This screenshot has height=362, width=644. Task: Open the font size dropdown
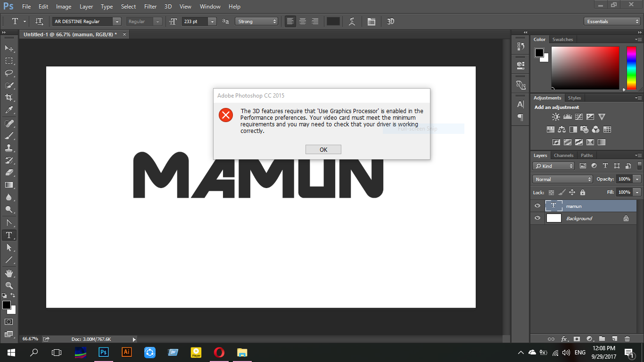212,22
